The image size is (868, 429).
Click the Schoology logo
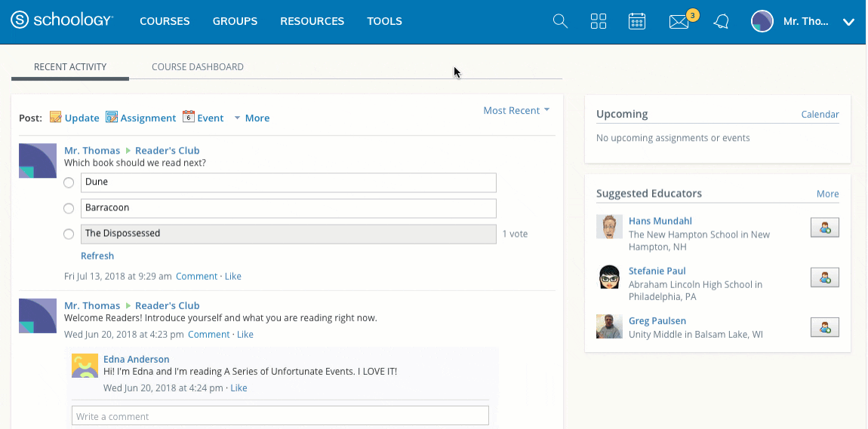(x=62, y=21)
